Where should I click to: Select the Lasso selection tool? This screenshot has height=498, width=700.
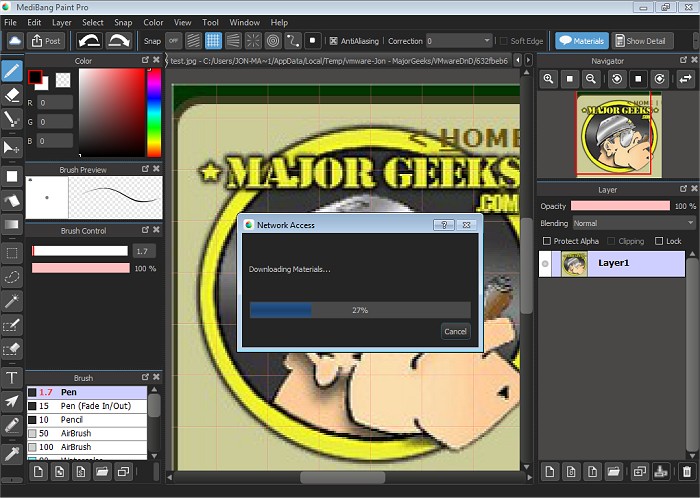tap(13, 276)
